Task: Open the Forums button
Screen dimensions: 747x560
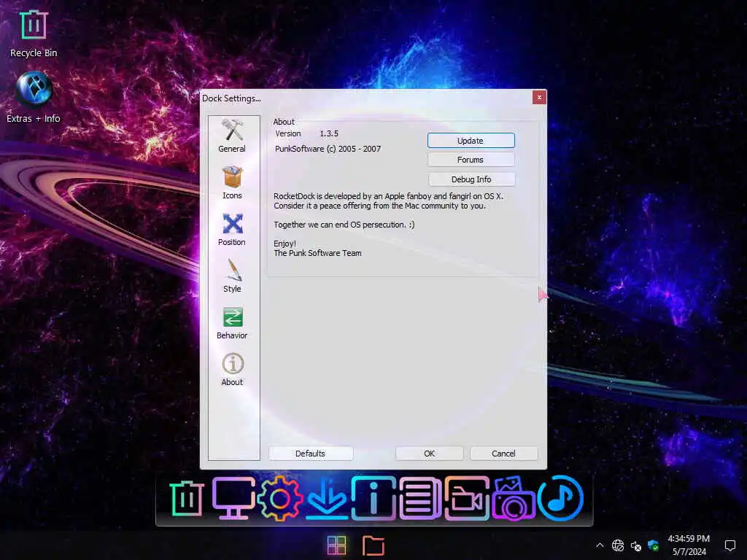Action: (x=471, y=160)
